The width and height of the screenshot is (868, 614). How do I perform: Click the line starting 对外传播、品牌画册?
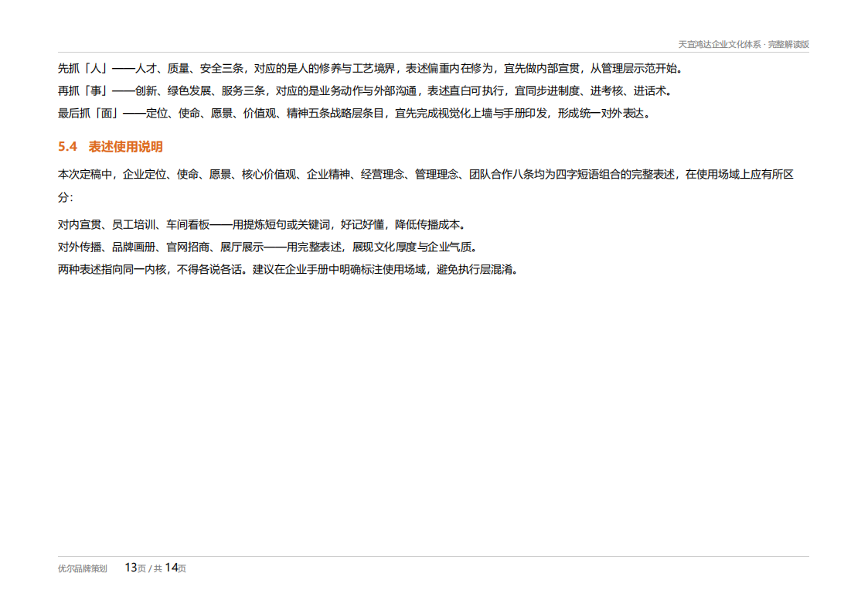point(268,247)
